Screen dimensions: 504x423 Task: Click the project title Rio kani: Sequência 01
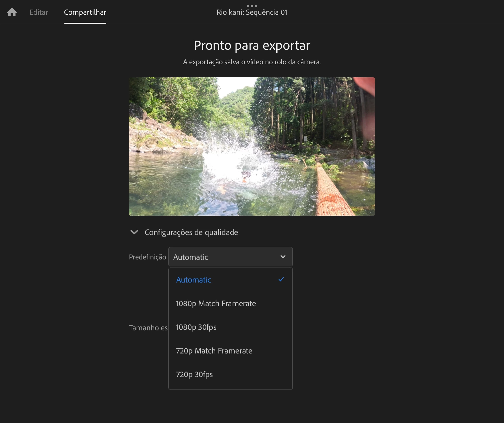252,13
